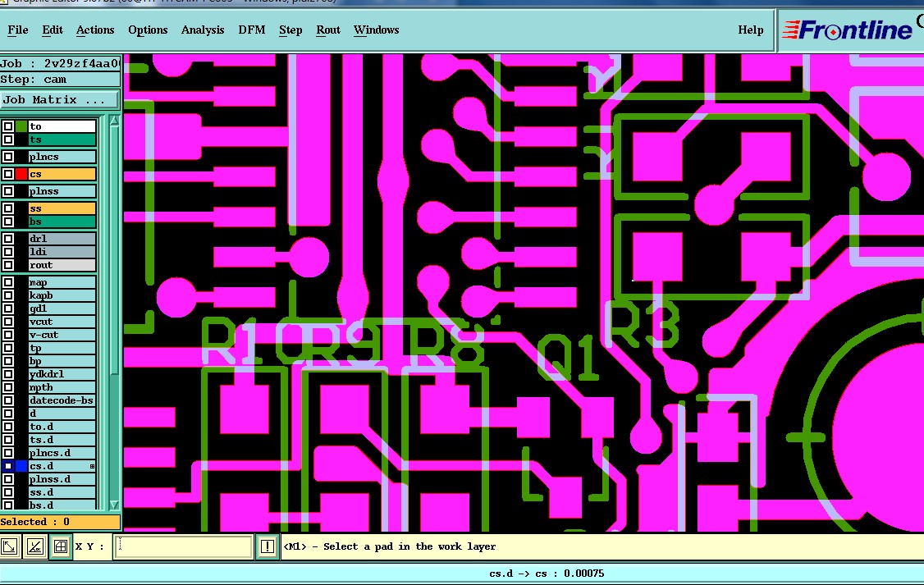
Task: Open the DFM menu
Action: (252, 30)
